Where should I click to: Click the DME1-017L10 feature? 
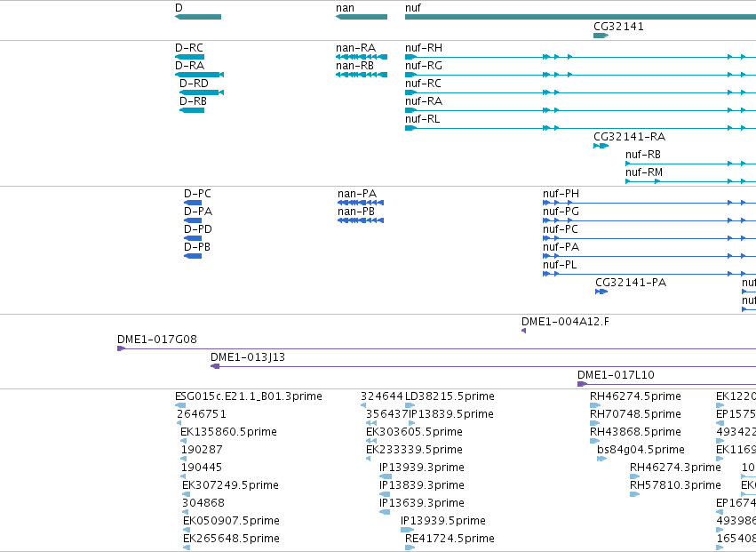(667, 384)
